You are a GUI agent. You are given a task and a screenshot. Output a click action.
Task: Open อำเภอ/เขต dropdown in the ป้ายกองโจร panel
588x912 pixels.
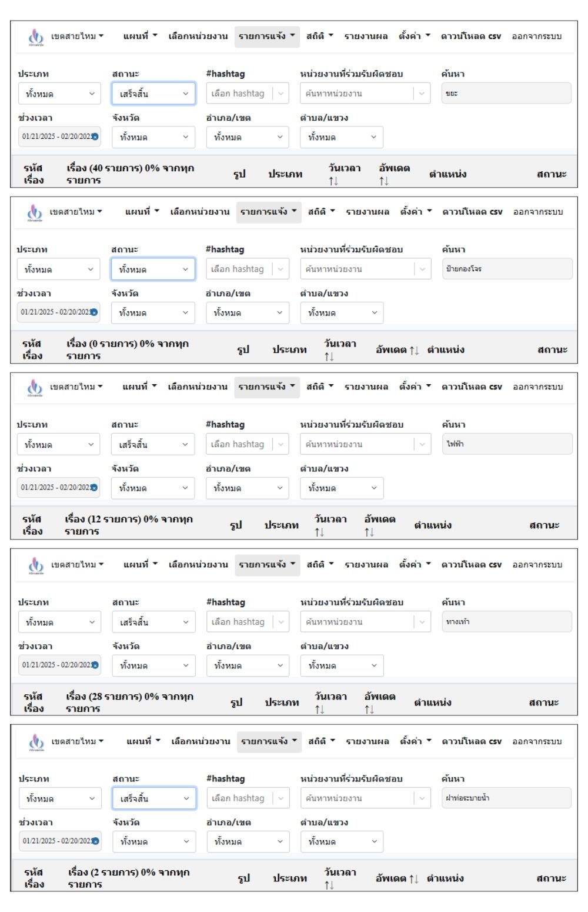coord(248,313)
